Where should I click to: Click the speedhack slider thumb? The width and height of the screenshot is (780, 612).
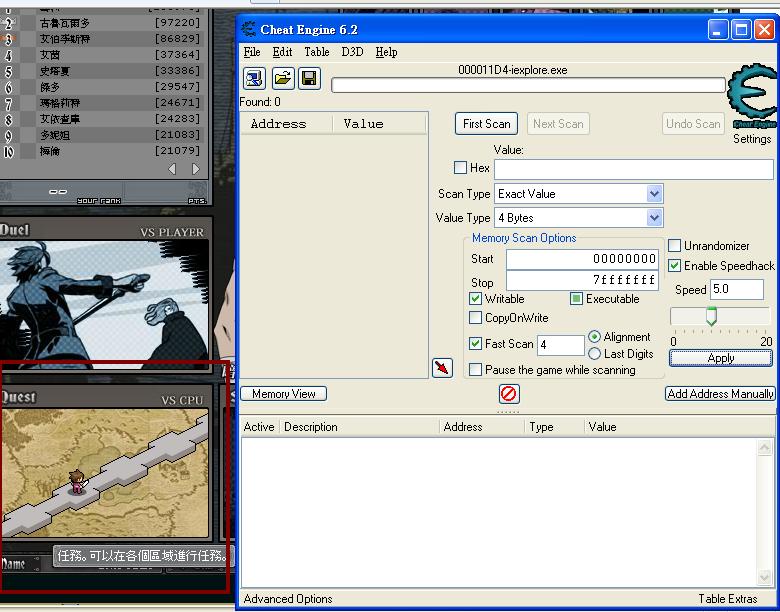click(711, 316)
